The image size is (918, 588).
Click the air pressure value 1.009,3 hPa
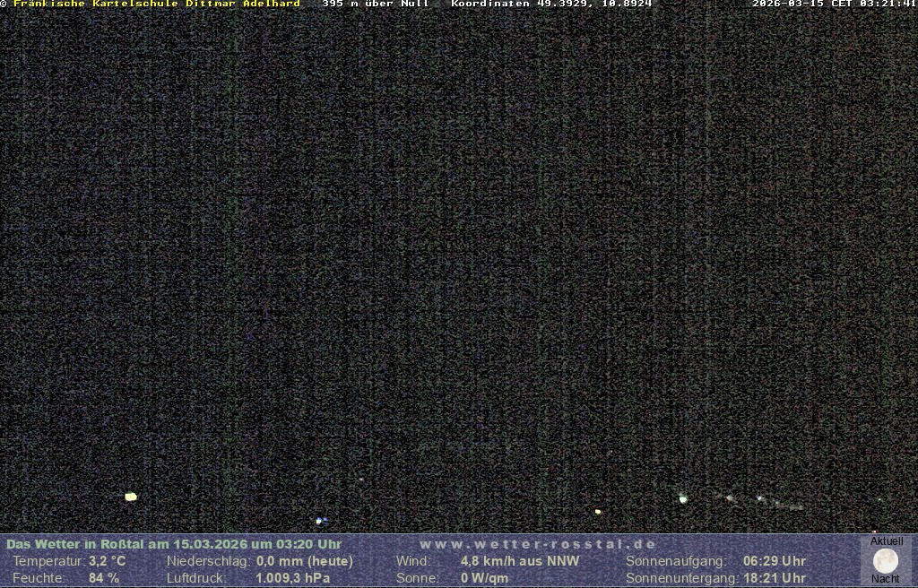coord(293,578)
